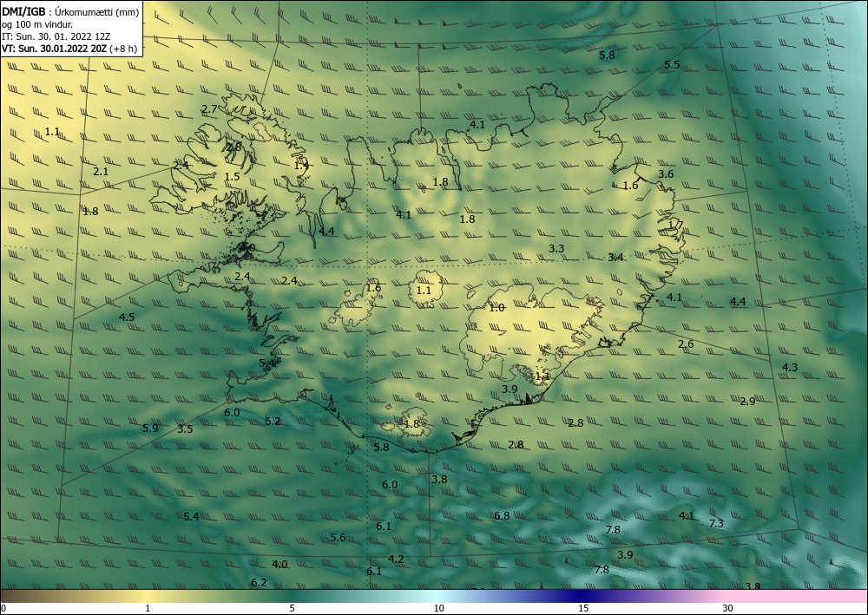This screenshot has height=615, width=868.
Task: Click the 5.9 value label
Action: click(x=150, y=428)
